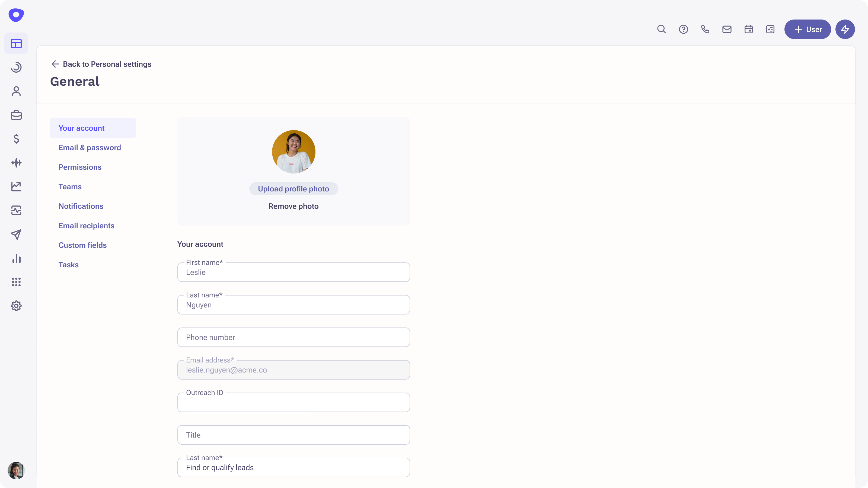This screenshot has height=488, width=868.
Task: Click the add User button
Action: click(807, 29)
